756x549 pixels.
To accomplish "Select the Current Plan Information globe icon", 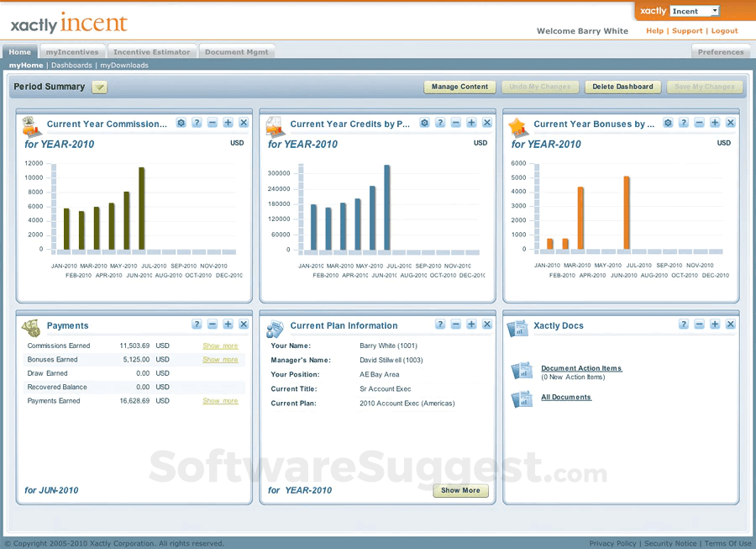I will tap(276, 328).
